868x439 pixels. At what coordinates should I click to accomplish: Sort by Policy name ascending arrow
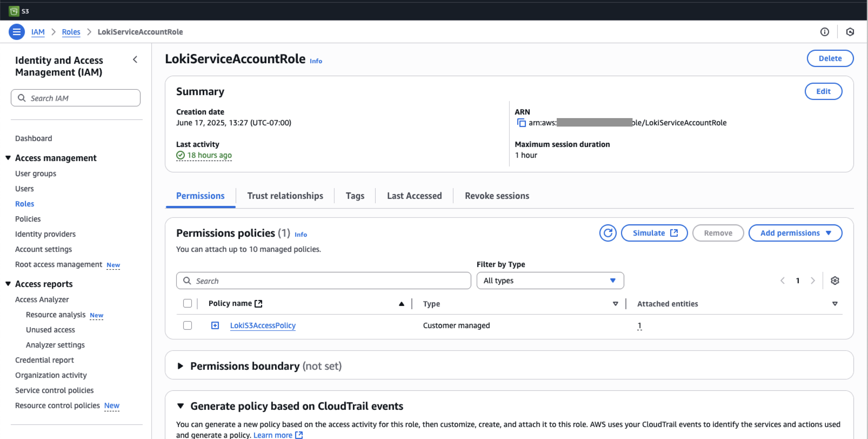click(x=401, y=304)
